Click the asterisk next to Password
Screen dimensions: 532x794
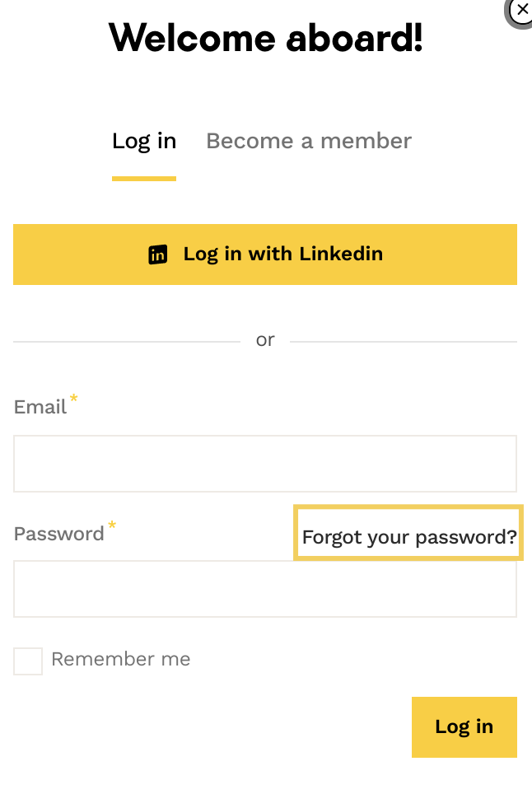[112, 525]
